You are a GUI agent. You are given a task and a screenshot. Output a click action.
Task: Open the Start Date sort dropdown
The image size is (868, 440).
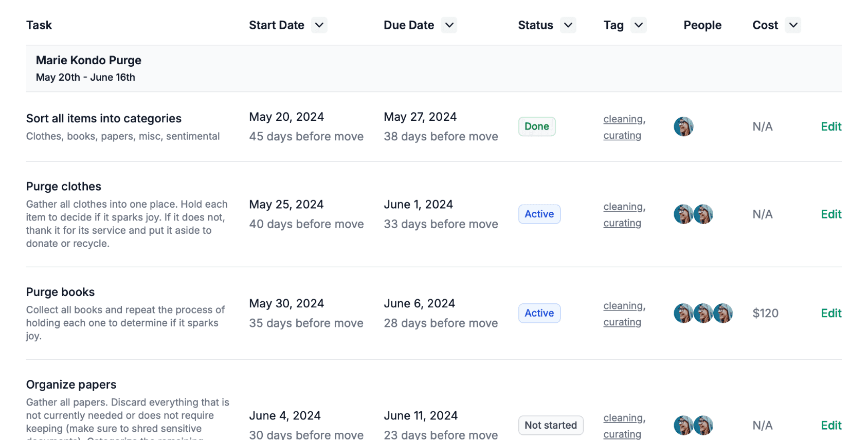coord(319,25)
